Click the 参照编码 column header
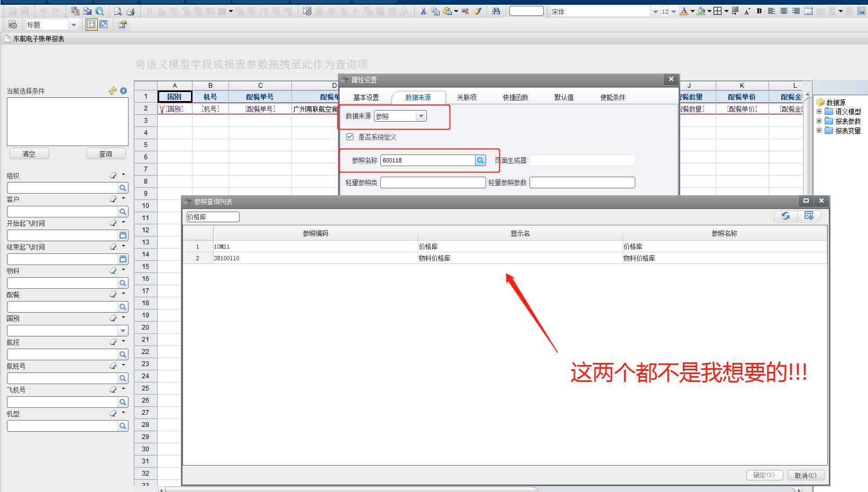Screen dimensions: 868x492 (x=315, y=233)
